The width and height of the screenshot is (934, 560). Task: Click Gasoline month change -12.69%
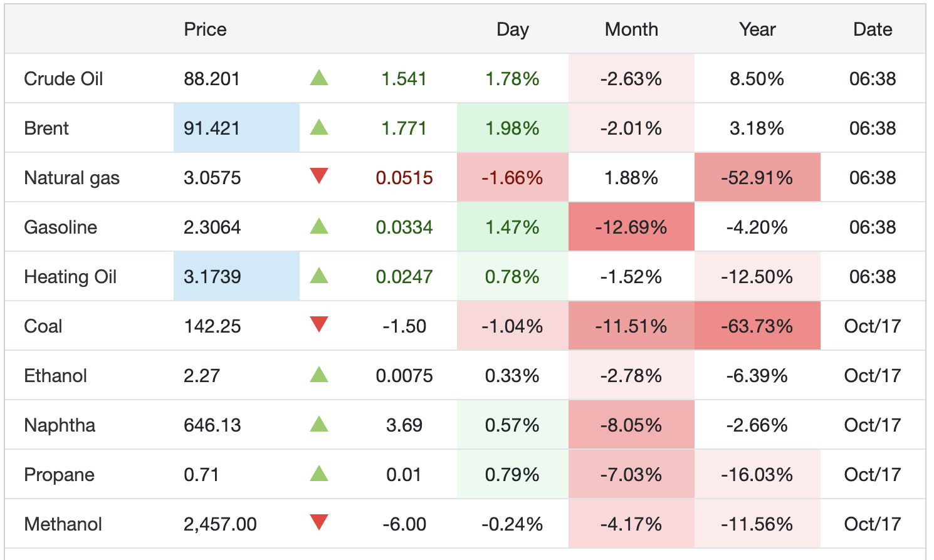pyautogui.click(x=631, y=227)
